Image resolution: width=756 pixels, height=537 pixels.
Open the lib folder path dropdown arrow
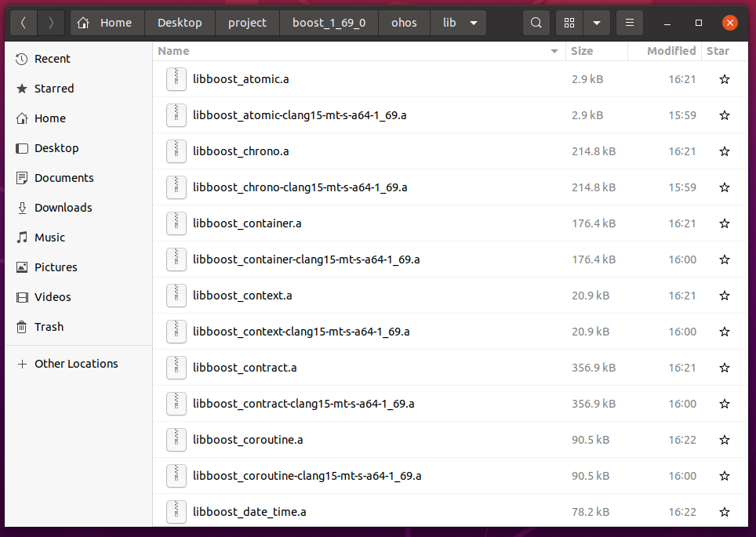tap(474, 23)
